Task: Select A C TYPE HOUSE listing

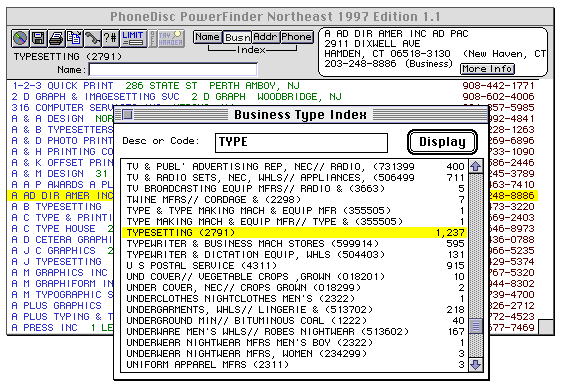Action: pos(61,229)
